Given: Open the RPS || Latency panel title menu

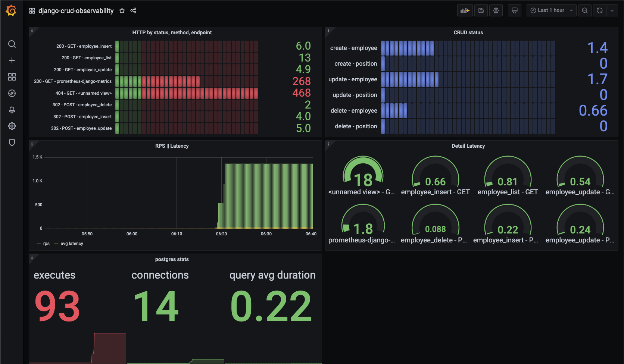Looking at the screenshot, I should [172, 146].
